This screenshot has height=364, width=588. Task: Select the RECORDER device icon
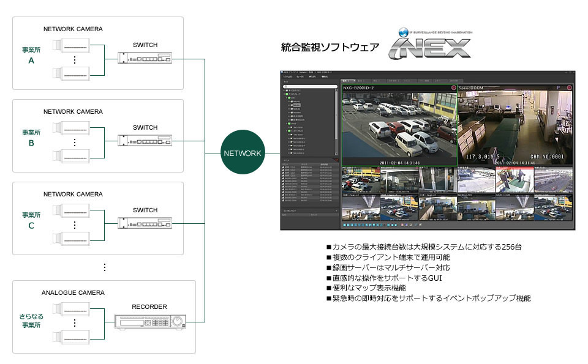click(x=150, y=322)
